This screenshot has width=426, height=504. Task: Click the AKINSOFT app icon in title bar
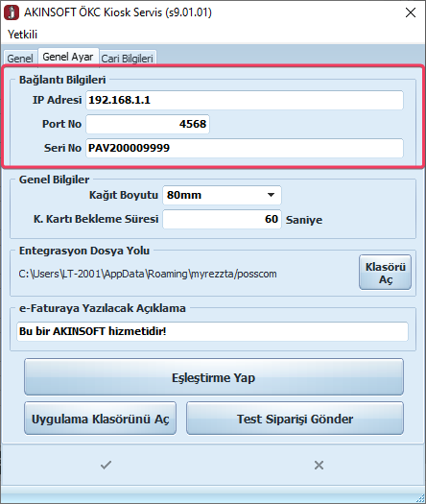(x=12, y=12)
